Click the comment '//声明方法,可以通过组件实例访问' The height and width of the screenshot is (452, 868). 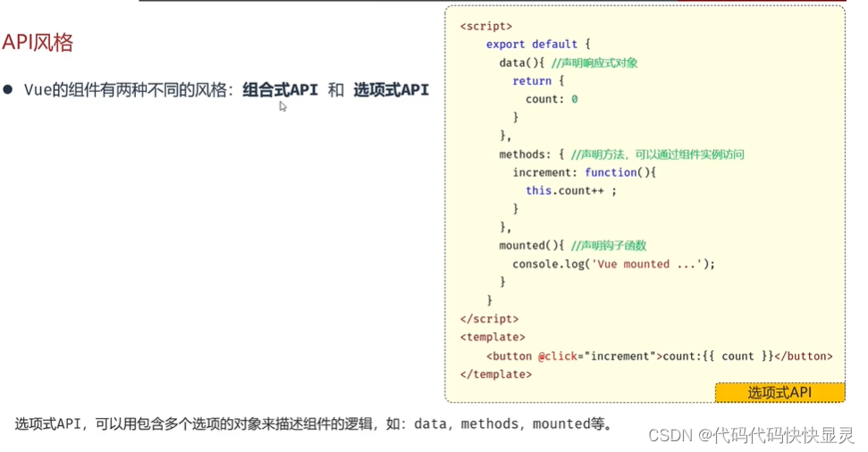(x=658, y=155)
